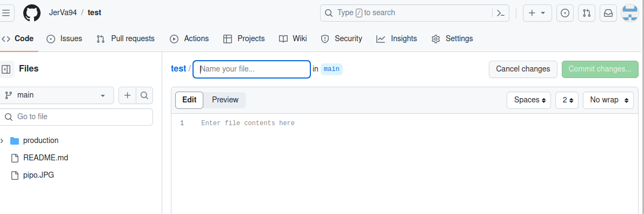Open the Insights tab
This screenshot has width=644, height=214.
397,38
